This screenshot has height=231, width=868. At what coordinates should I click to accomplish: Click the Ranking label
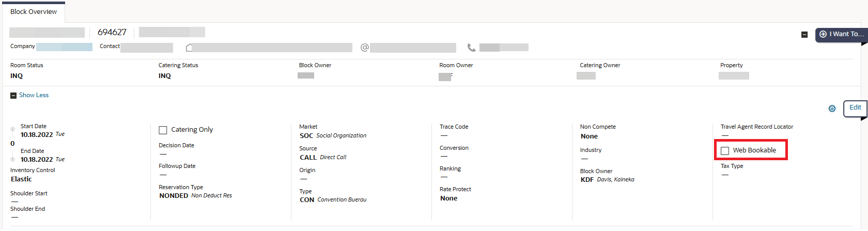pos(450,168)
